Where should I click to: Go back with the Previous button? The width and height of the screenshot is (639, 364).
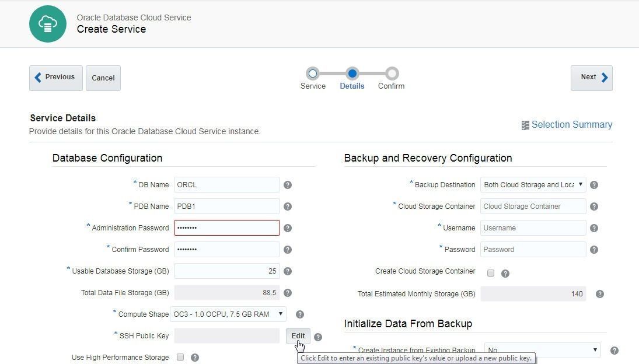pyautogui.click(x=56, y=78)
